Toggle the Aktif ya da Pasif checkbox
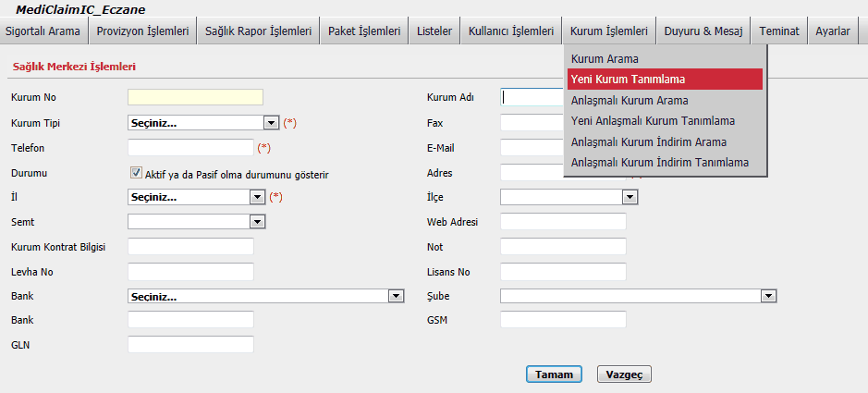Screen dimensions: 868x393 (136, 173)
